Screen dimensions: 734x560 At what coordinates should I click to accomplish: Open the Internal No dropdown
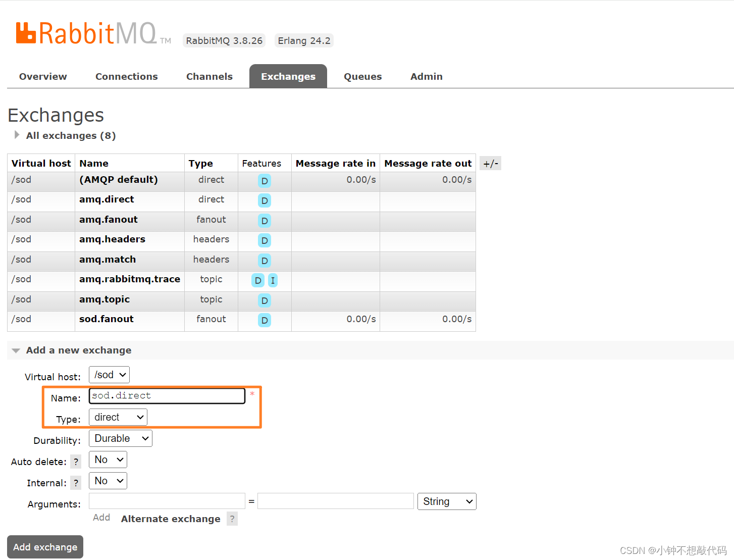(x=108, y=481)
